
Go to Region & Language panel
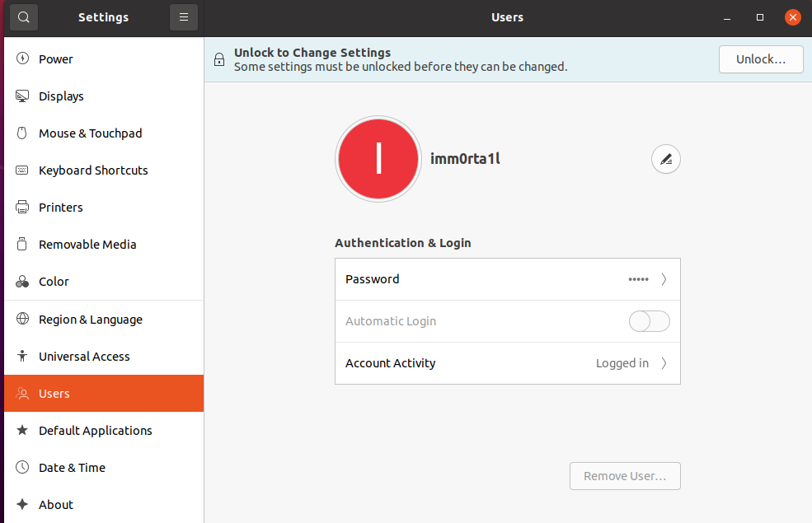tap(90, 320)
